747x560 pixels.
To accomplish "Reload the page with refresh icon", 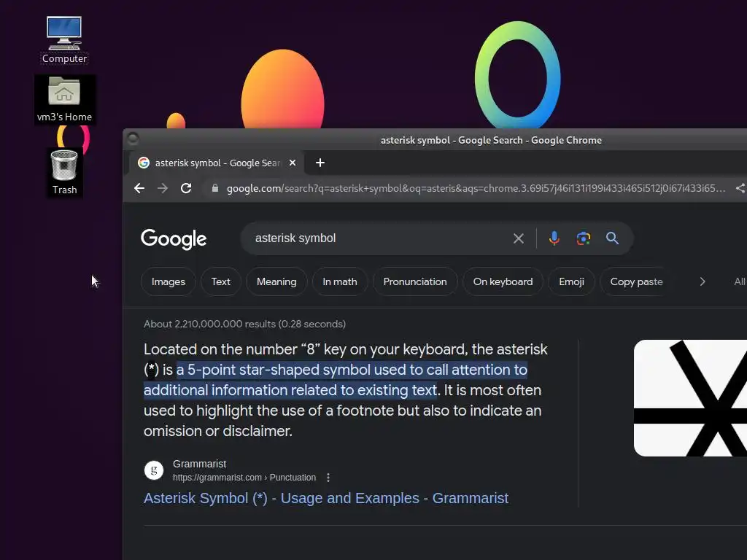I will 186,188.
